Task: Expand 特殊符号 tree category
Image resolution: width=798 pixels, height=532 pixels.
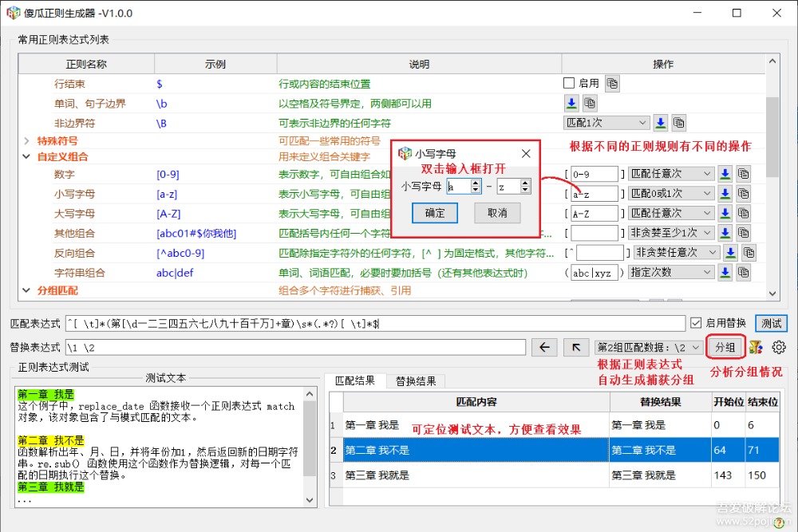Action: pyautogui.click(x=26, y=141)
